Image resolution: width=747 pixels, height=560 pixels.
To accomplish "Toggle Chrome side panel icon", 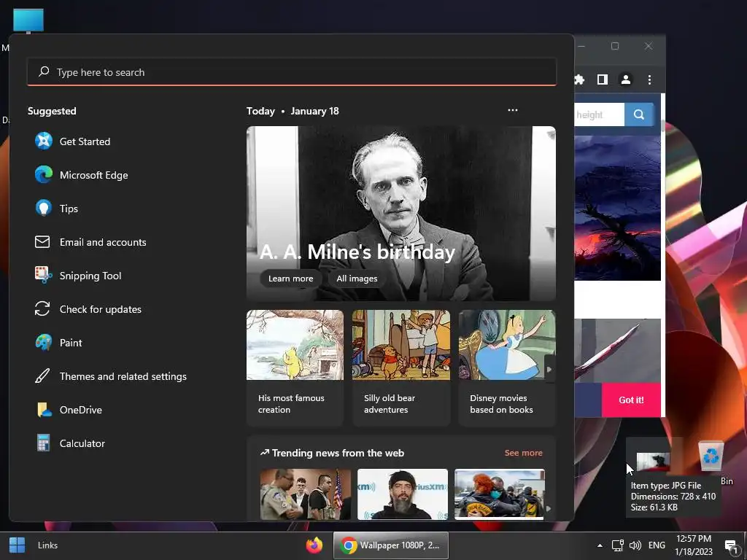I will tap(603, 79).
